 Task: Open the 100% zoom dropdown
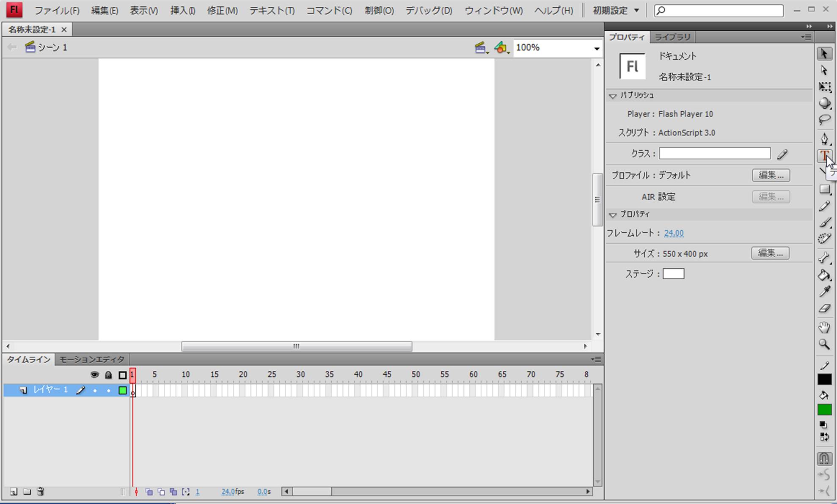point(596,48)
